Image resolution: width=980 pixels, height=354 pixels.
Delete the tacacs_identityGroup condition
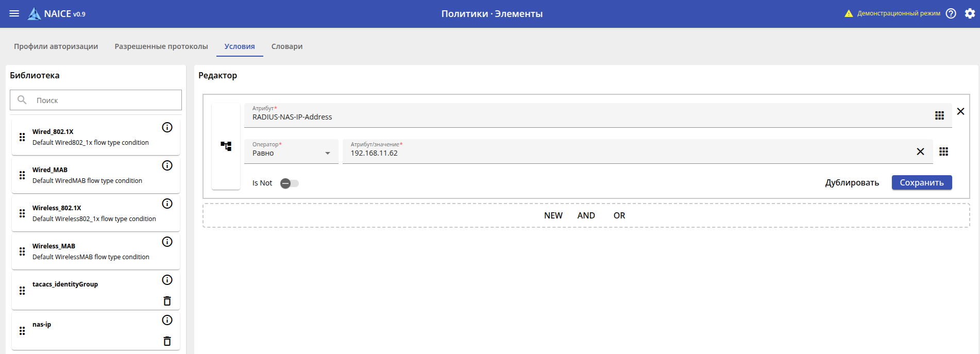coord(167,301)
